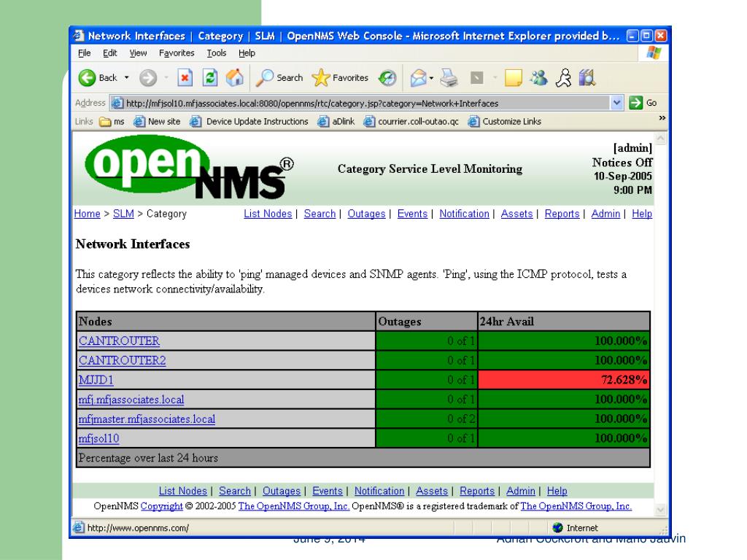747x560 pixels.
Task: Open the footer Copyright link
Action: [x=161, y=506]
